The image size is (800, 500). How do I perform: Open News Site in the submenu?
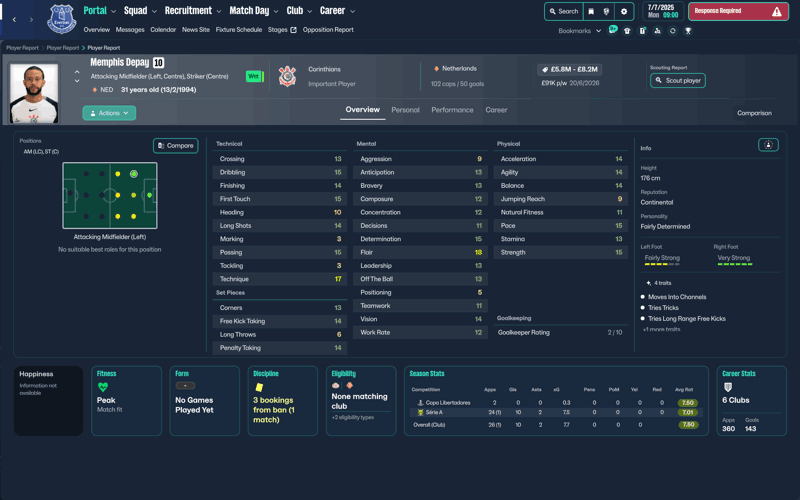pyautogui.click(x=196, y=30)
